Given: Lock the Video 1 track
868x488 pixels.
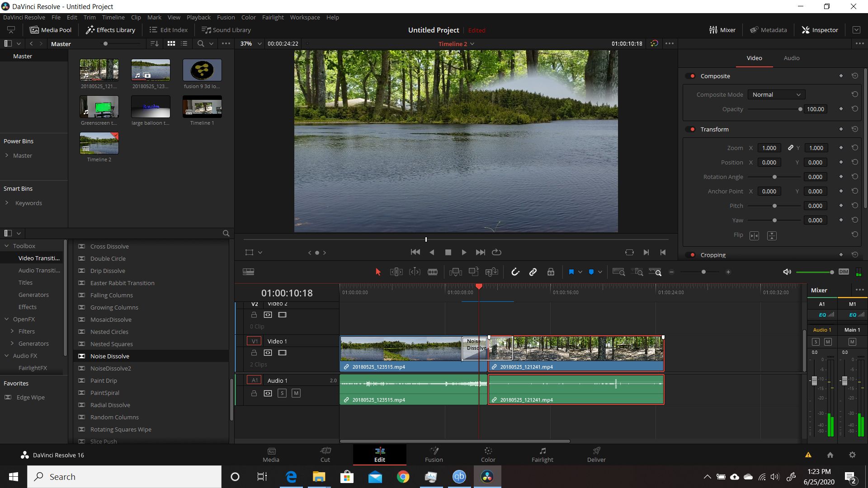Looking at the screenshot, I should [x=254, y=352].
